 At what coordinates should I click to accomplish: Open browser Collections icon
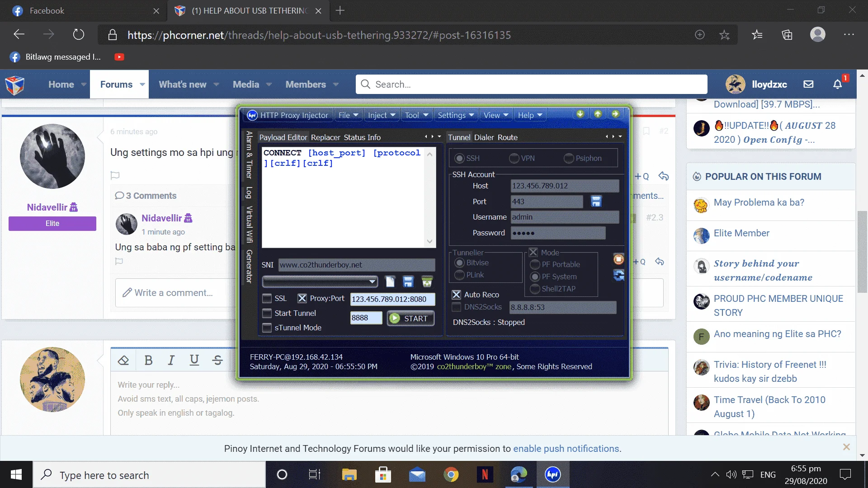point(787,35)
